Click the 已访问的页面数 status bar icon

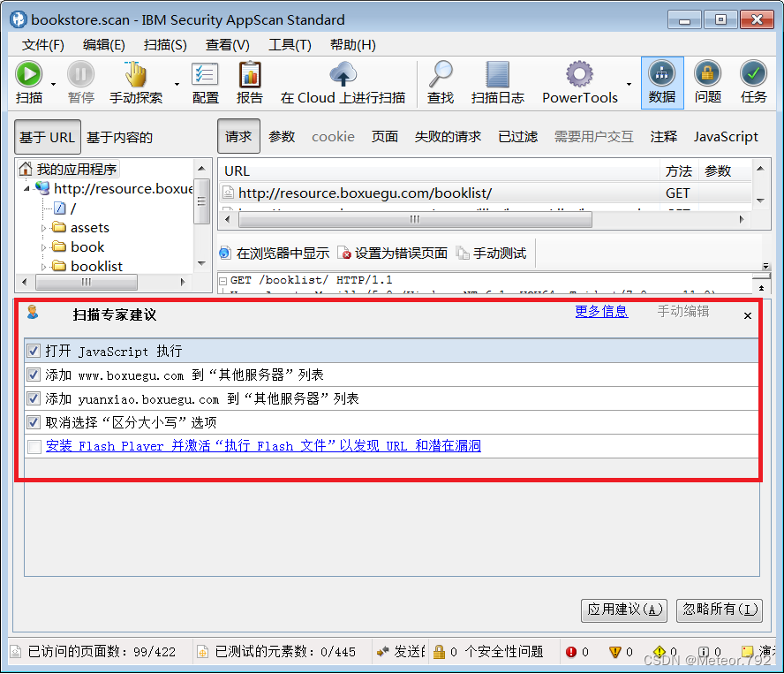pos(16,652)
